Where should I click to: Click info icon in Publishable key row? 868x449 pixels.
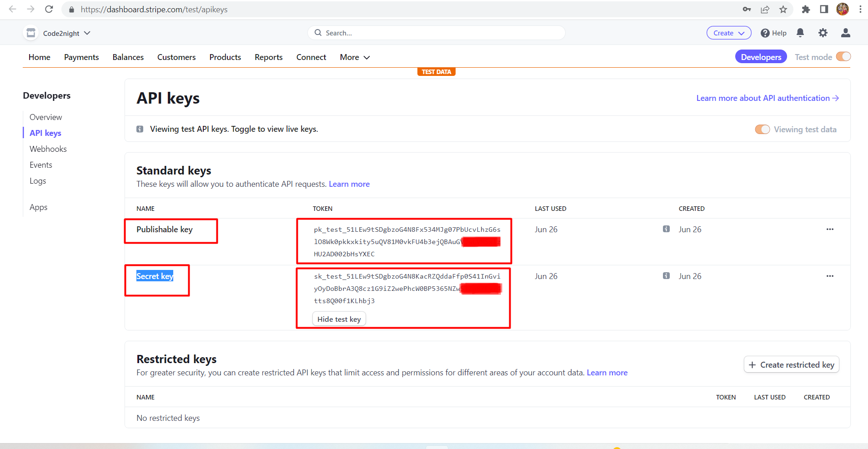coord(666,229)
